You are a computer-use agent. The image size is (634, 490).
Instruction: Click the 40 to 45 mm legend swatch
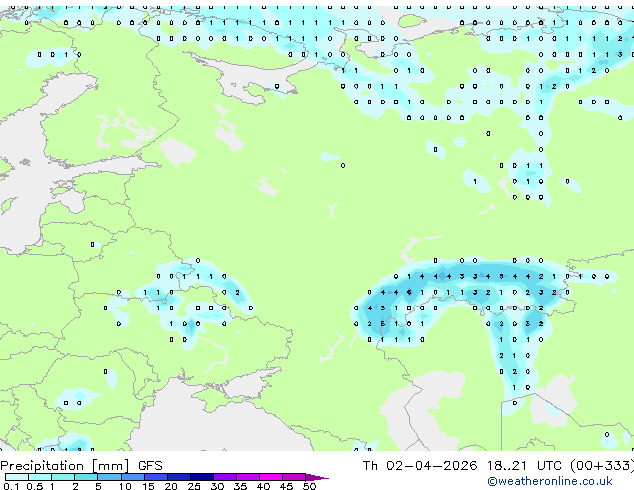[x=271, y=477]
